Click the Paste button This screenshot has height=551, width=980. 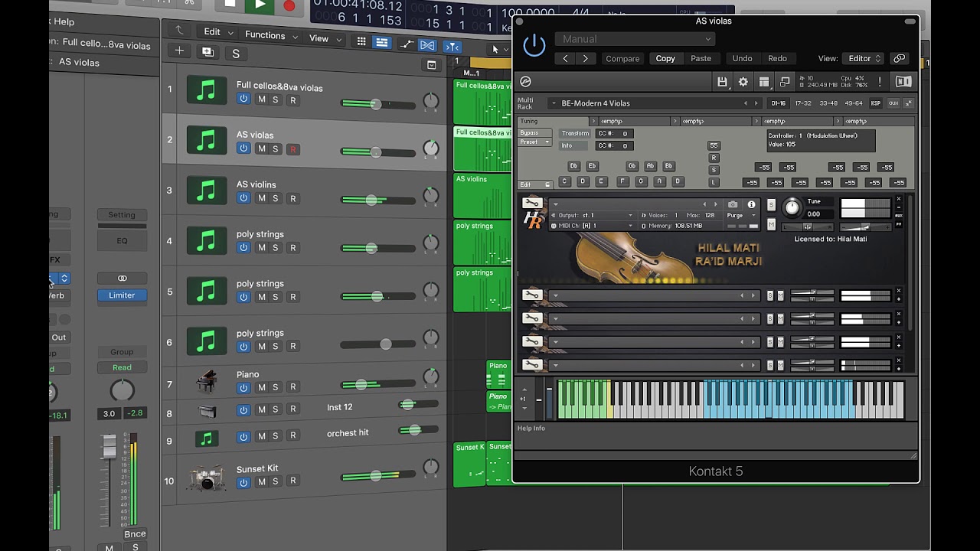coord(701,58)
